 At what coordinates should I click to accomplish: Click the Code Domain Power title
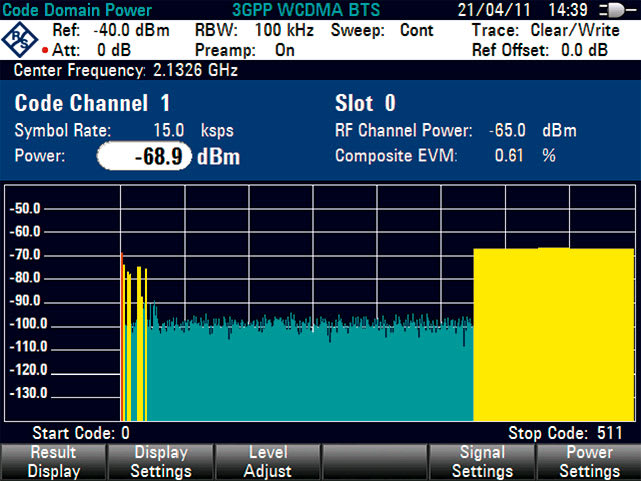[x=76, y=10]
